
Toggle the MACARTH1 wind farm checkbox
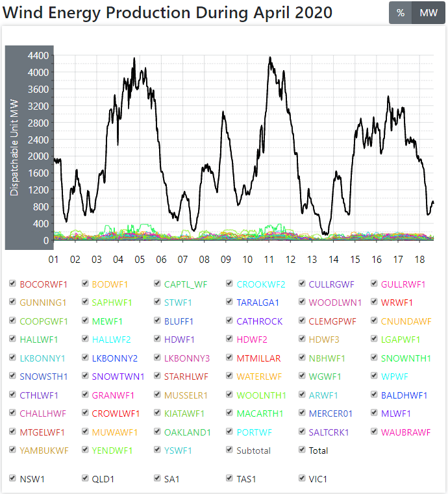coord(230,413)
